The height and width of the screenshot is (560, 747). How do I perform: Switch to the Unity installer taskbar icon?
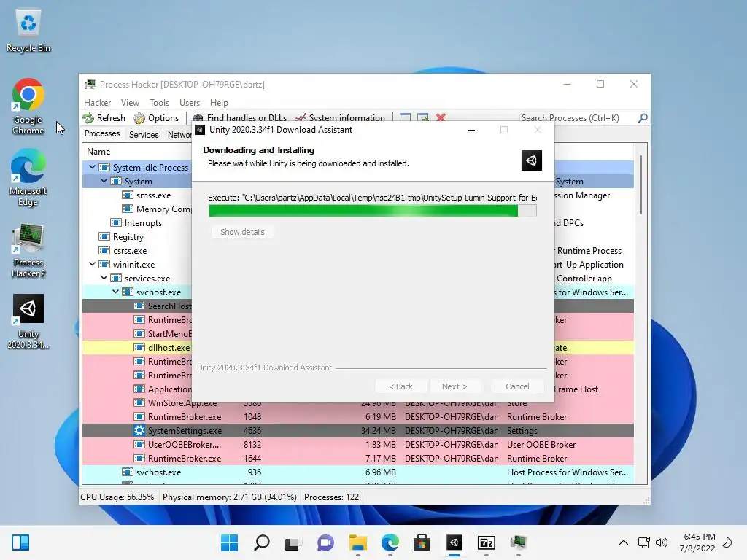click(x=454, y=542)
